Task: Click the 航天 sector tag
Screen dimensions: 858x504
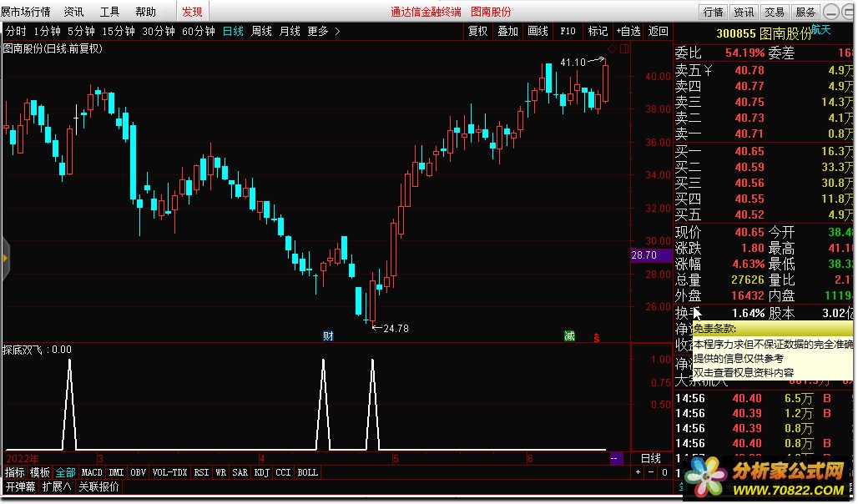Action: click(x=820, y=29)
